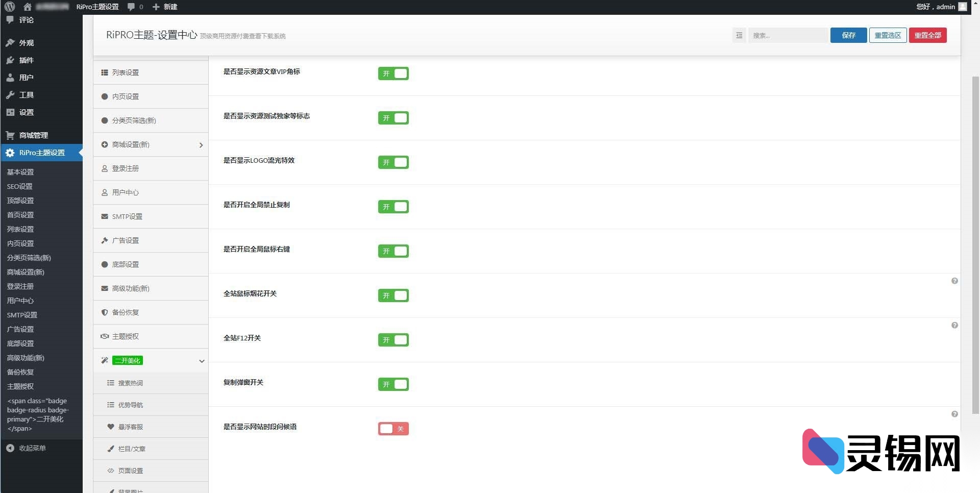The height and width of the screenshot is (493, 980).
Task: Toggle 是否显示资源文章VIP角标 switch
Action: (393, 73)
